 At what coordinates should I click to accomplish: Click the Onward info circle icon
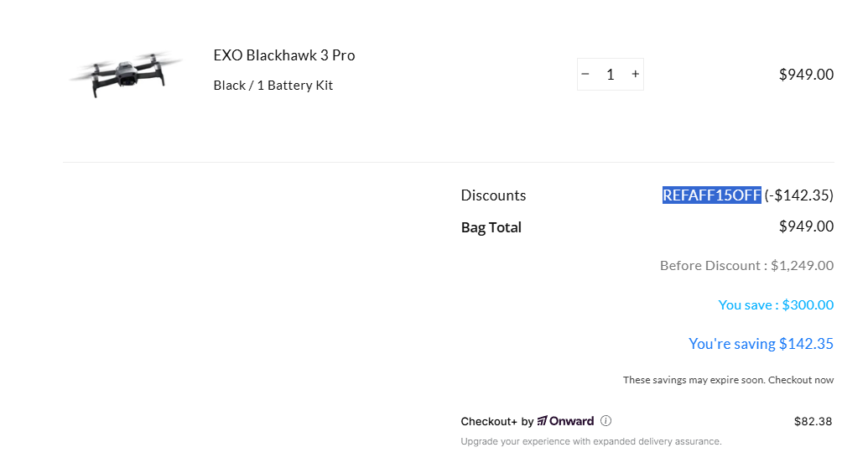coord(606,421)
